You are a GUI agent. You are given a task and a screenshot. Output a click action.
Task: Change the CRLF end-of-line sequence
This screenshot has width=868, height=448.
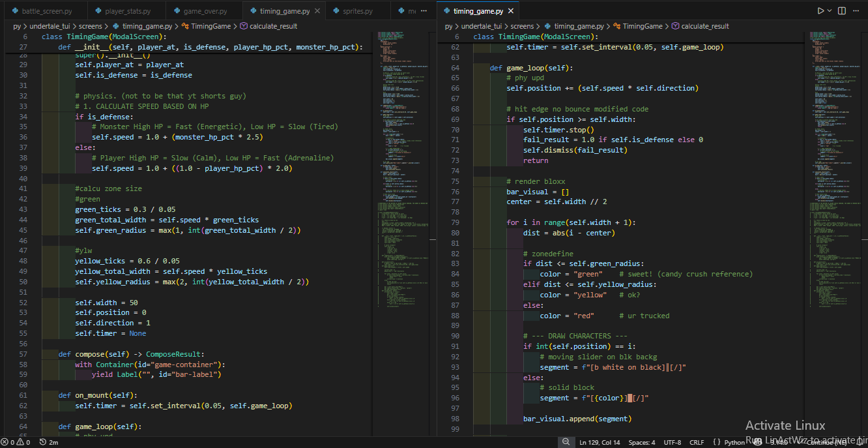pyautogui.click(x=697, y=442)
